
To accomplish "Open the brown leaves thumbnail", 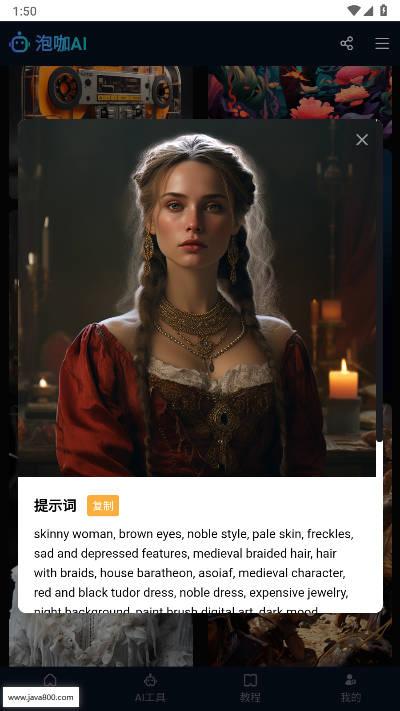I will pos(300,639).
